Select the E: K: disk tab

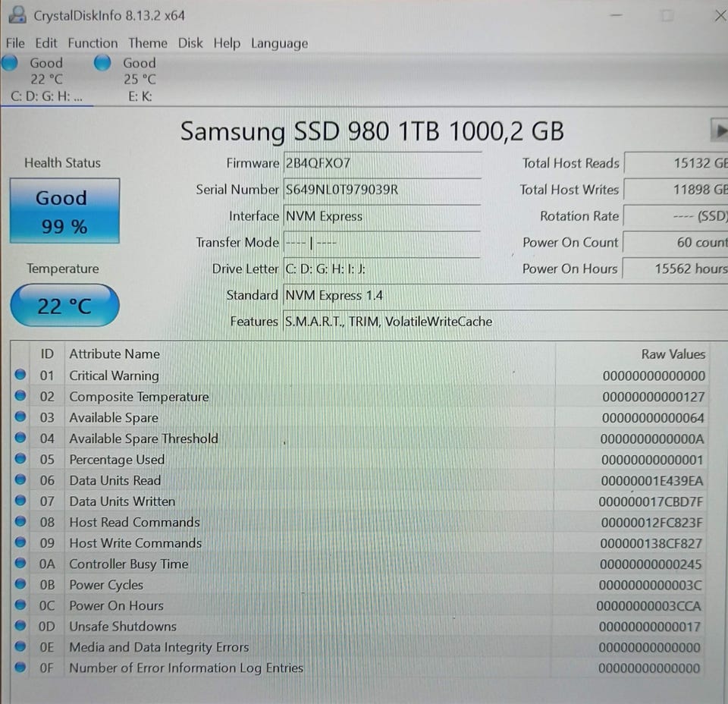140,80
